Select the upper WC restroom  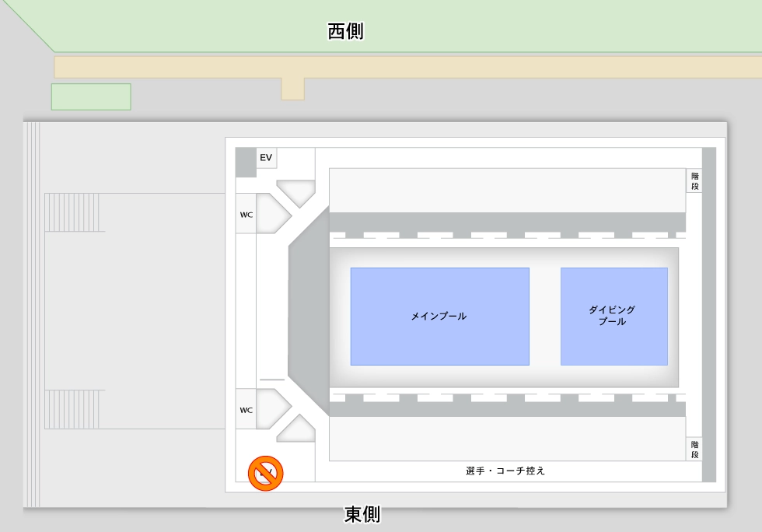[x=246, y=214]
